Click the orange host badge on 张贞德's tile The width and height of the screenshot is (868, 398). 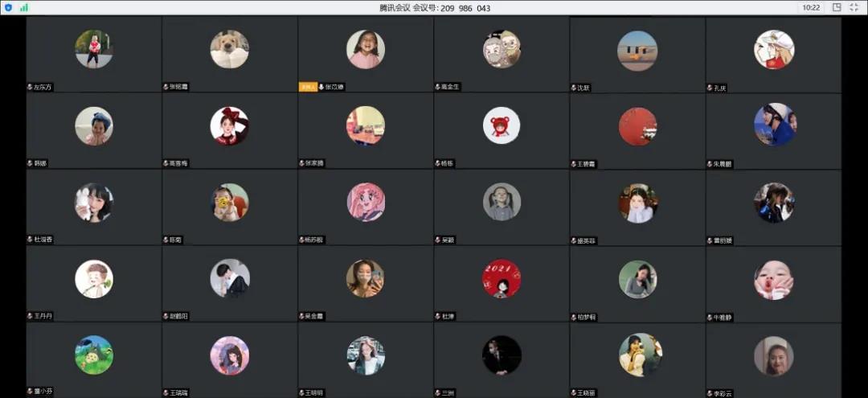[x=308, y=87]
